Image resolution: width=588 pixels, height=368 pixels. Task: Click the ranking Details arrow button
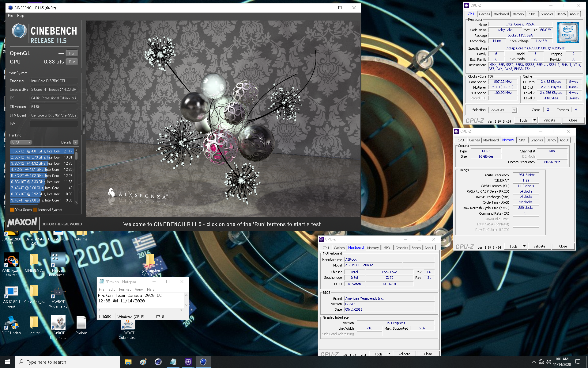point(76,142)
